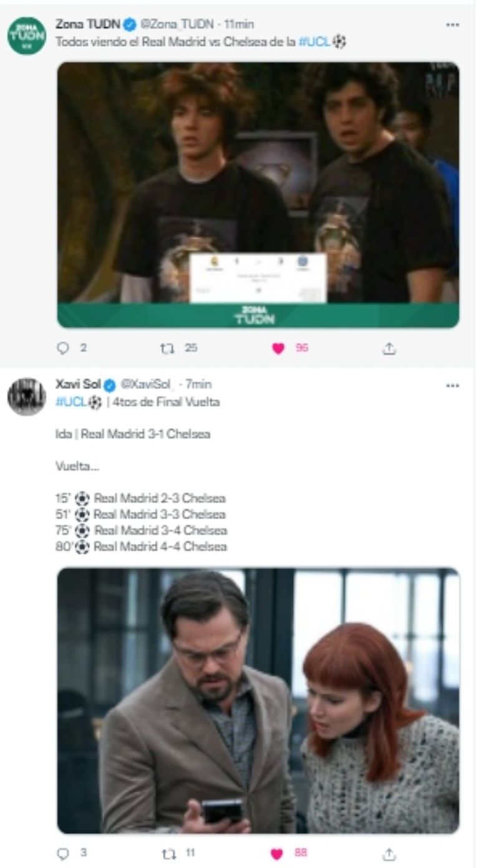Open more options on Zona TUDN tweet
Image resolution: width=479 pixels, height=868 pixels.
[x=452, y=25]
